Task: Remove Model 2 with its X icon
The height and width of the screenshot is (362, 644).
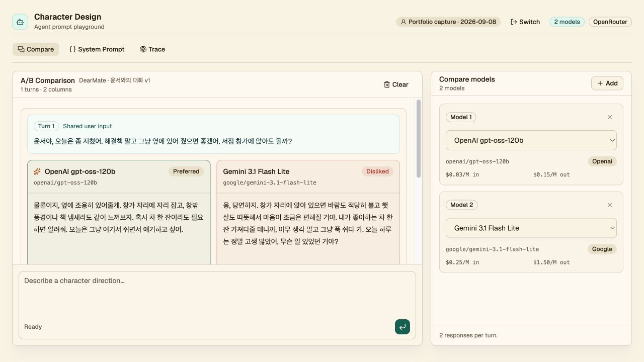Action: (x=610, y=205)
